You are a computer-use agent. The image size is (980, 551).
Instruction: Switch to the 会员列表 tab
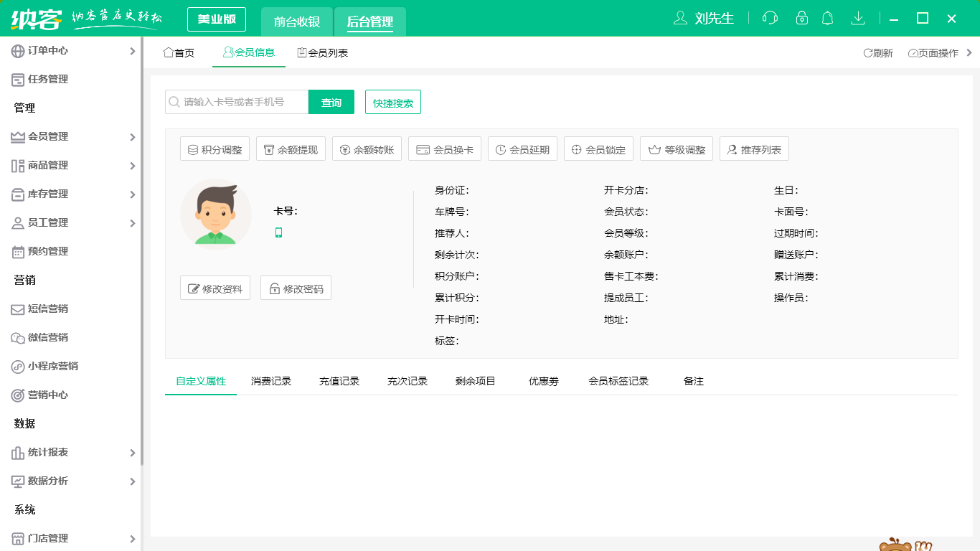coord(322,52)
